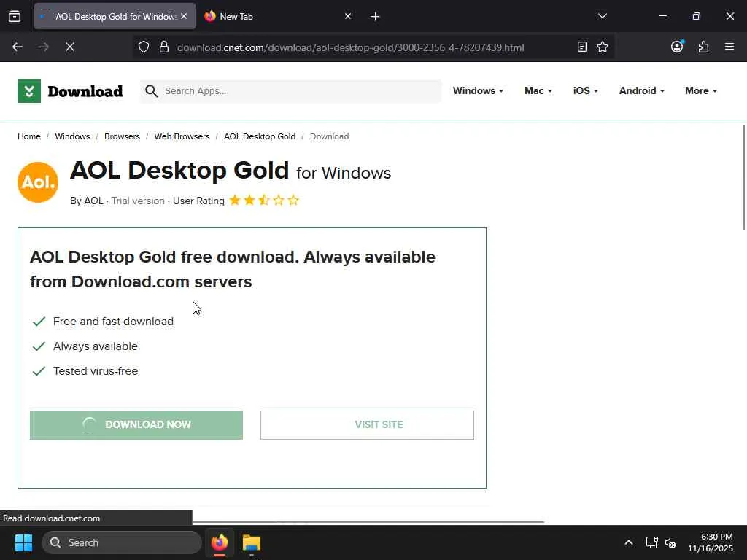
Task: Click the page vertical scrollbar
Action: (744, 177)
